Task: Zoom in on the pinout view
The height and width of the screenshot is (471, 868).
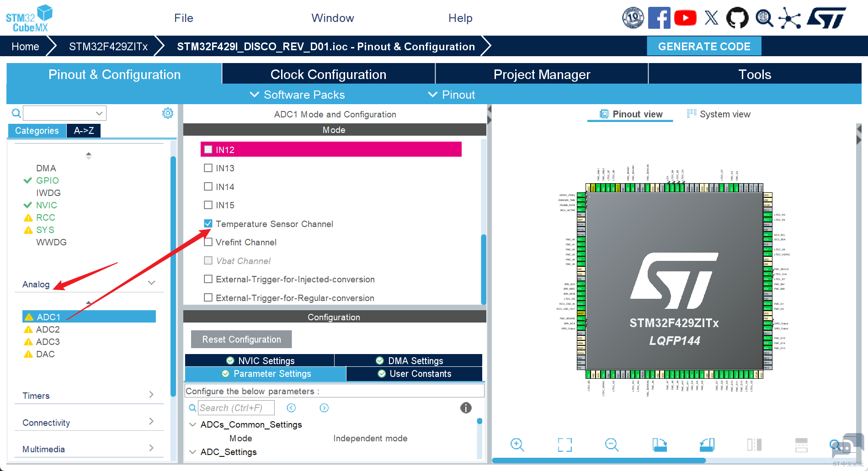Action: pos(517,444)
